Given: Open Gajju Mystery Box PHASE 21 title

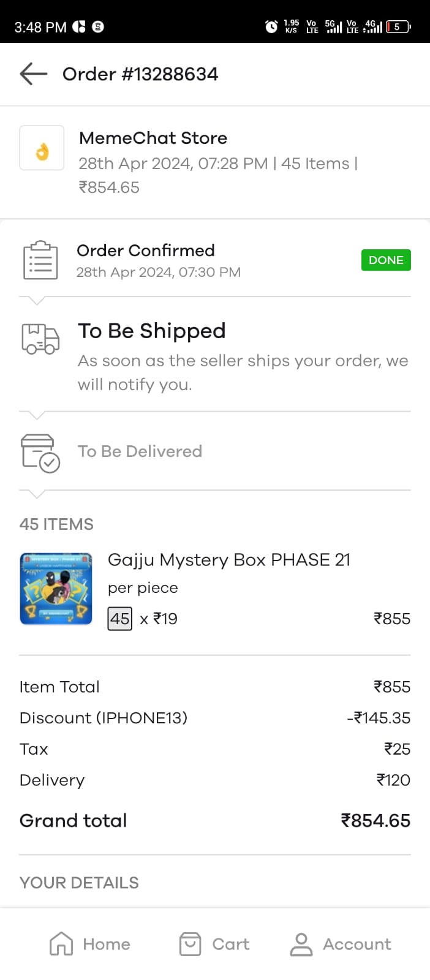Looking at the screenshot, I should [229, 560].
